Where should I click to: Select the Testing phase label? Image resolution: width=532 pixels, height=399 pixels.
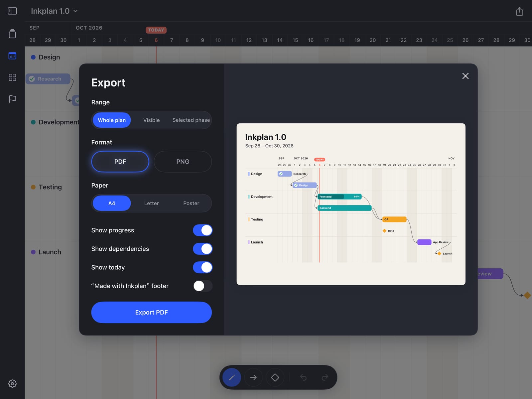pos(50,187)
